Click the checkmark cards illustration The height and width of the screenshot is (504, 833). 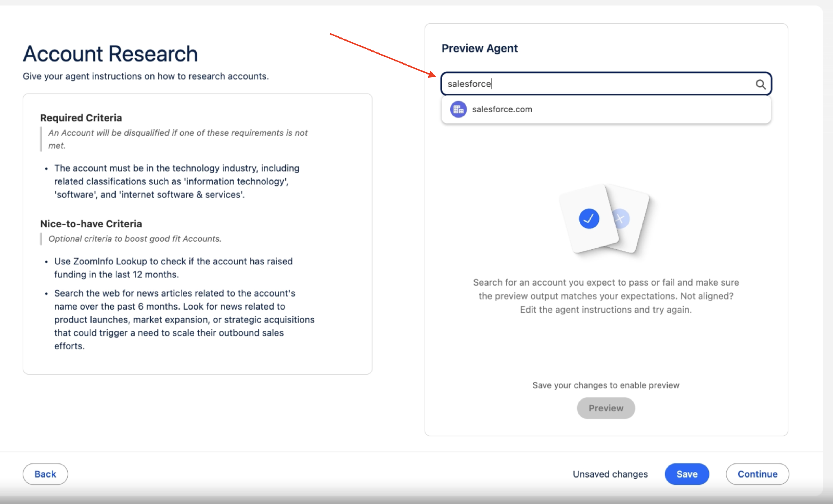(x=605, y=219)
